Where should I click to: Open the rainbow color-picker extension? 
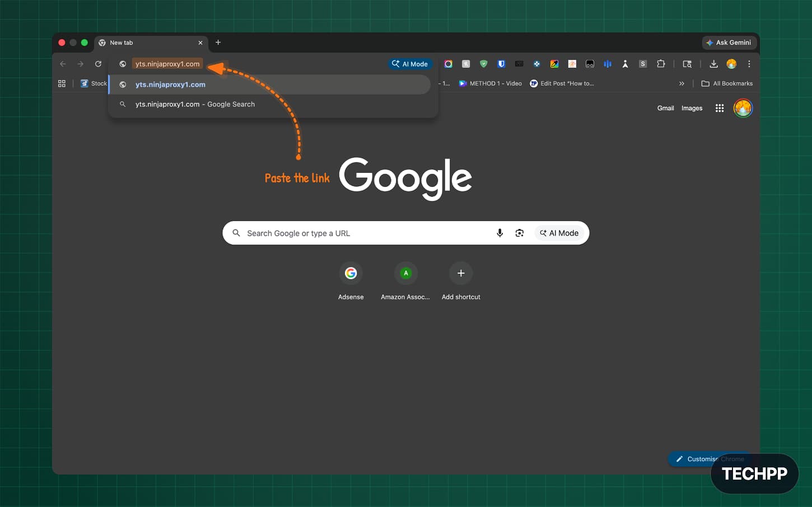[x=554, y=64]
